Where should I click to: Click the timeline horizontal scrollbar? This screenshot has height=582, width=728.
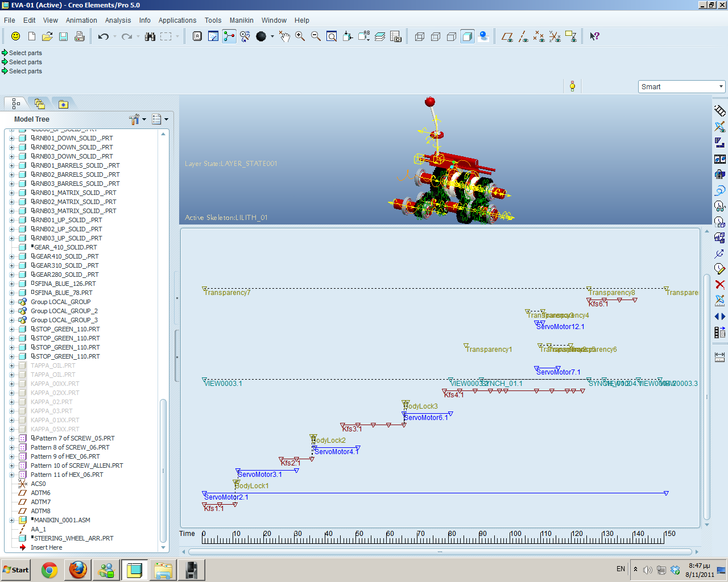tap(440, 552)
